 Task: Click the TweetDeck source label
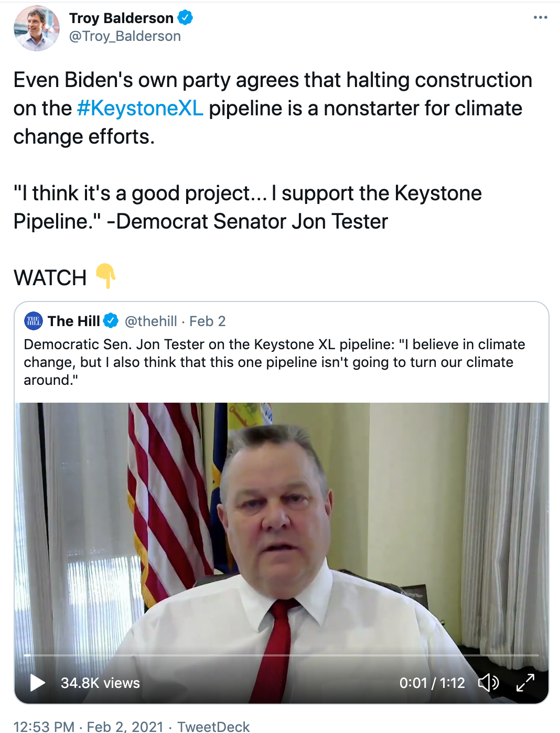(x=213, y=727)
